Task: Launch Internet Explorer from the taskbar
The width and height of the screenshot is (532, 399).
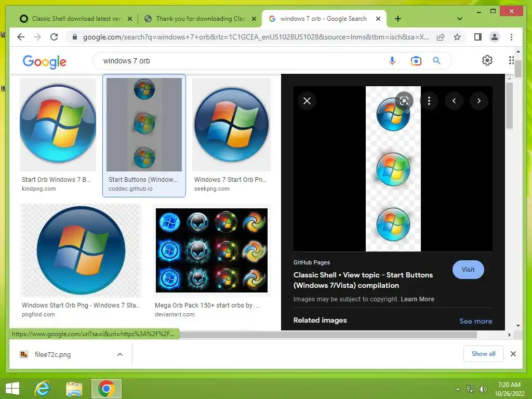Action: [x=43, y=389]
